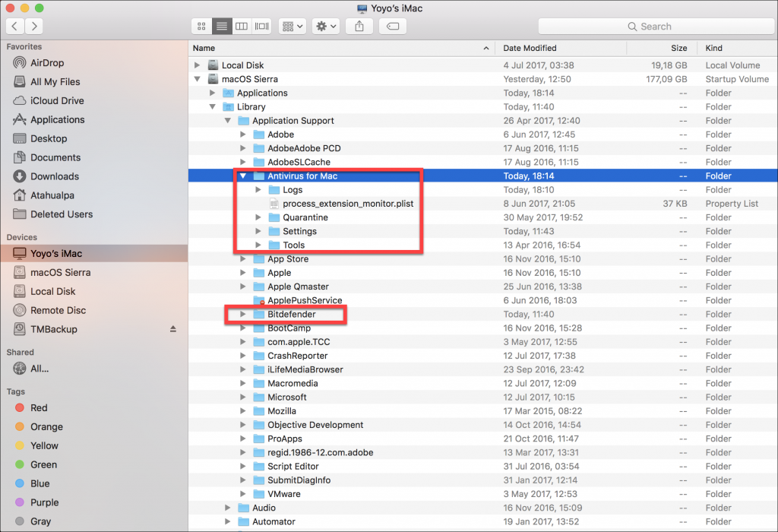Image resolution: width=778 pixels, height=532 pixels.
Task: Collapse the macOS Sierra volume row
Action: click(x=197, y=79)
